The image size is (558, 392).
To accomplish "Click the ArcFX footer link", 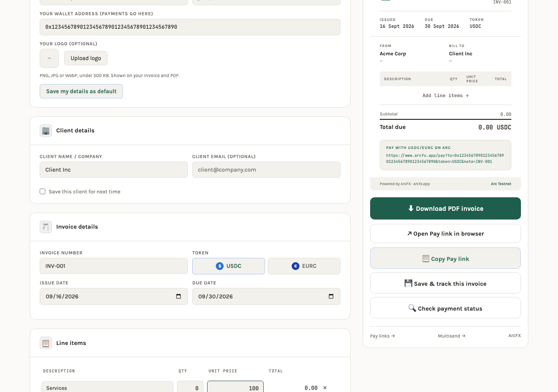I will (514, 336).
